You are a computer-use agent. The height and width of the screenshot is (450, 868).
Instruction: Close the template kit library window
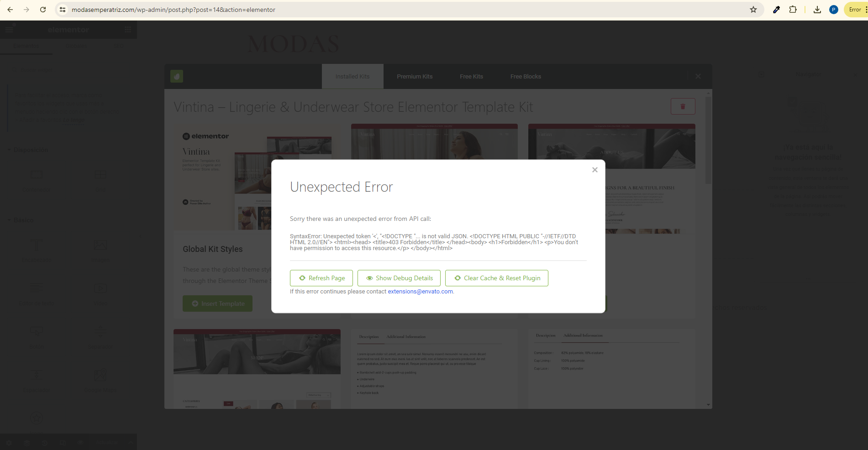698,76
